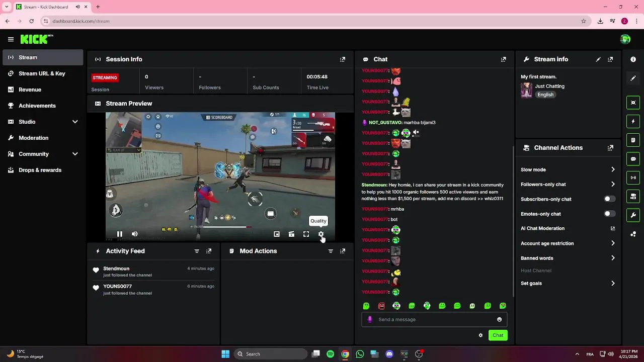
Task: Open emoji picker in message box
Action: point(499,319)
